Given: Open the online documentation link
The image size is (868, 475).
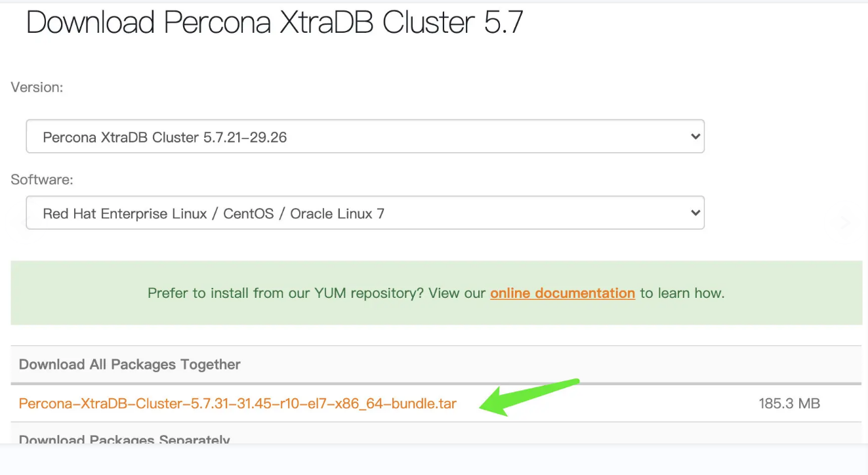Looking at the screenshot, I should point(562,293).
